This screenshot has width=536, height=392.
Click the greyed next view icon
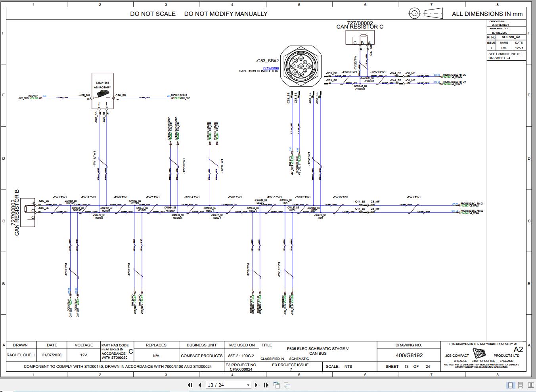[287, 385]
